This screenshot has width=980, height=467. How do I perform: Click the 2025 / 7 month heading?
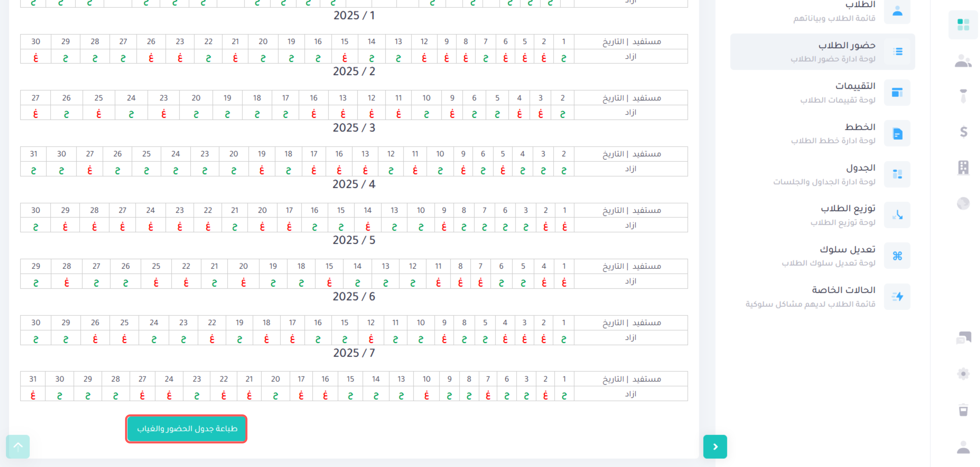[x=354, y=353]
